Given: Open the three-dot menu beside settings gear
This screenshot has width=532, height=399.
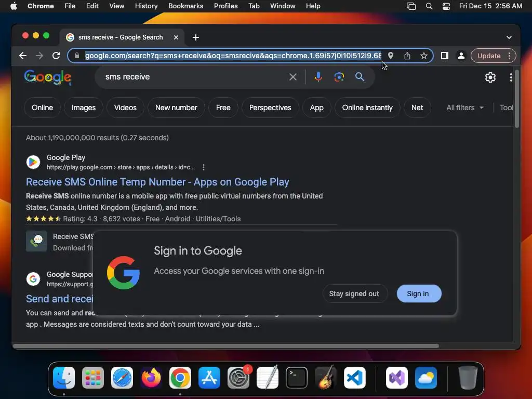Looking at the screenshot, I should click(511, 77).
